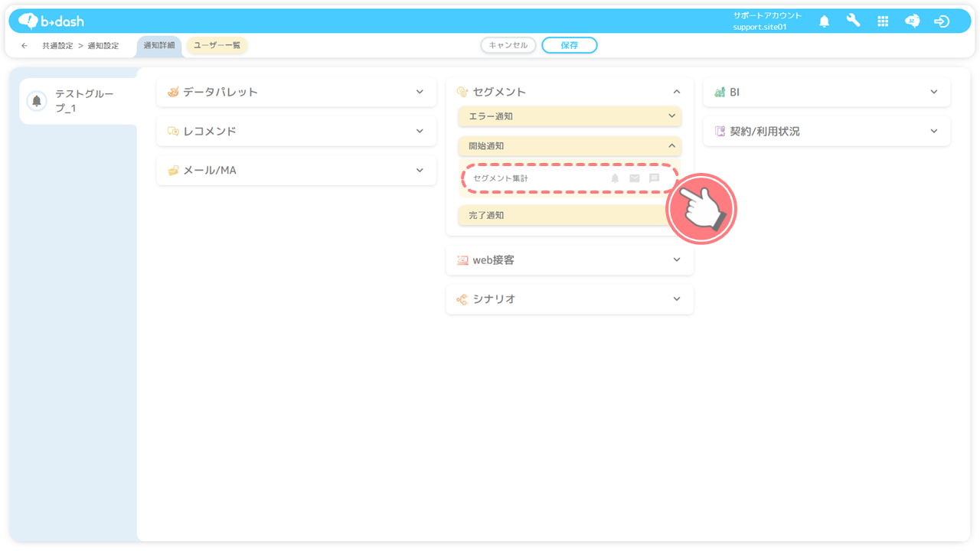Viewport: 980px width, 551px height.
Task: Expand the メール/MA section
Action: [x=420, y=170]
